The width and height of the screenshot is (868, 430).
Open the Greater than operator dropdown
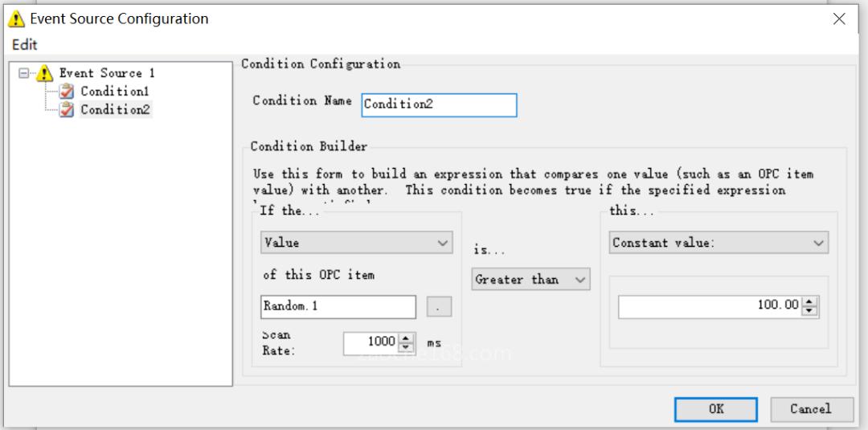pos(530,279)
